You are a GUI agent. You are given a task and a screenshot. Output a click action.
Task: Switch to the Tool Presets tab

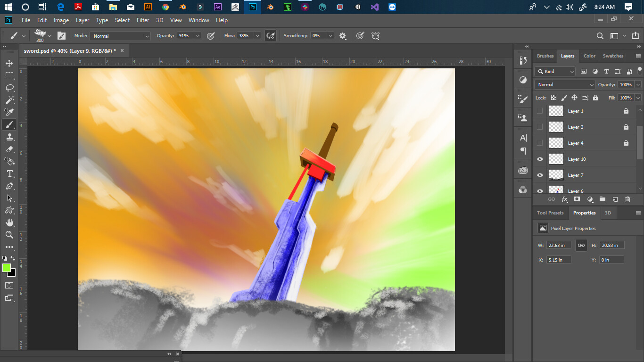coord(550,213)
